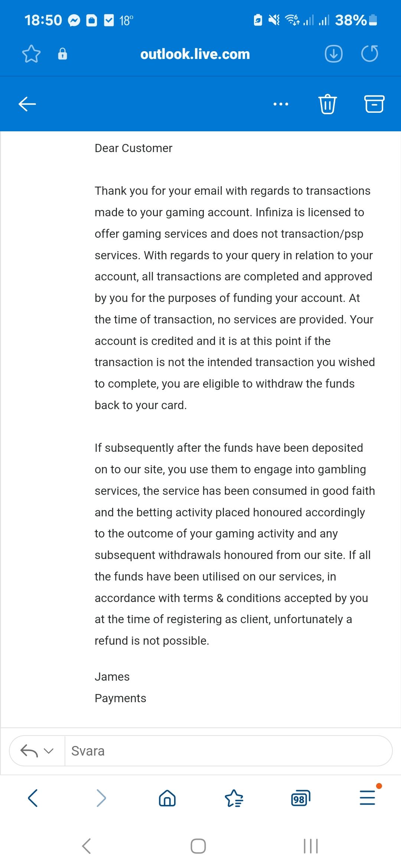Tap the Svara reply text field

(226, 751)
